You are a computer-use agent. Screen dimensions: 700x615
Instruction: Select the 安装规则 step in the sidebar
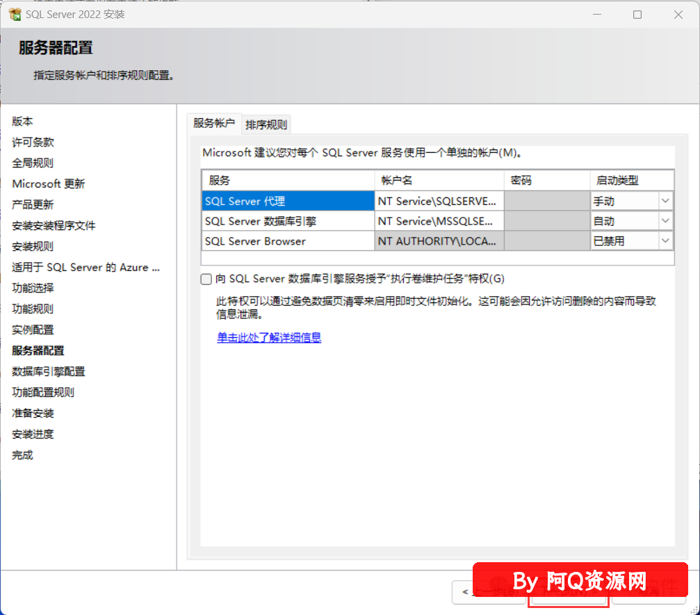(x=33, y=247)
